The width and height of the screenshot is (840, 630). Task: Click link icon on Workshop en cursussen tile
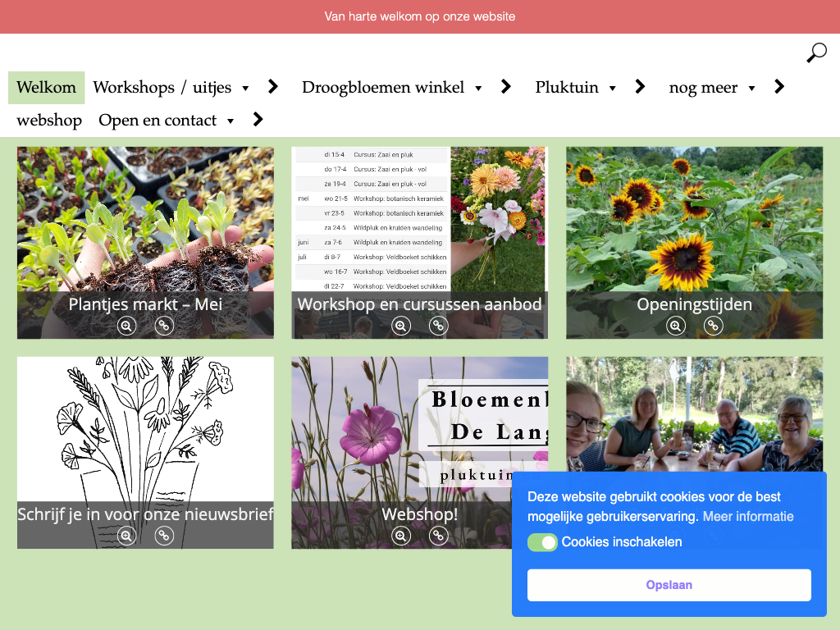(439, 326)
